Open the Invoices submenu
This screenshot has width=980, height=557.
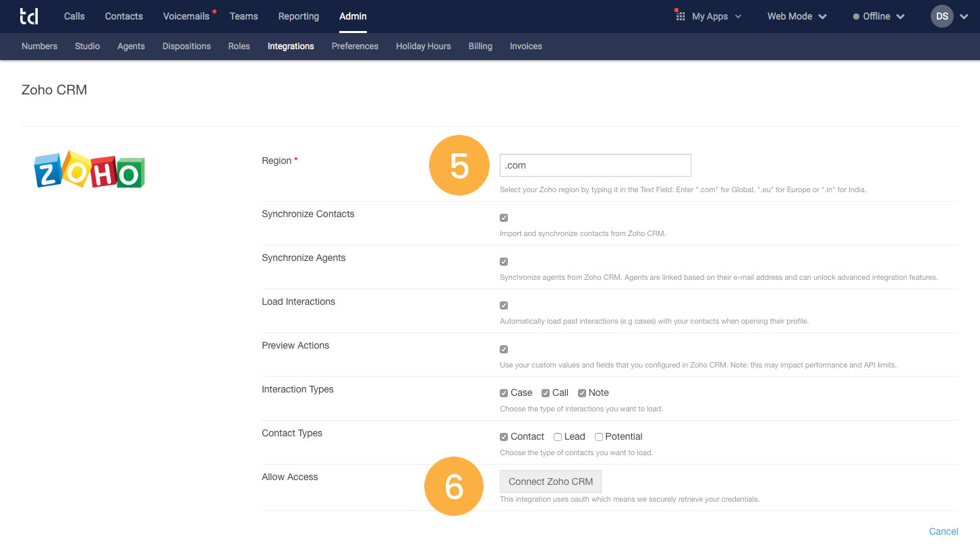526,47
